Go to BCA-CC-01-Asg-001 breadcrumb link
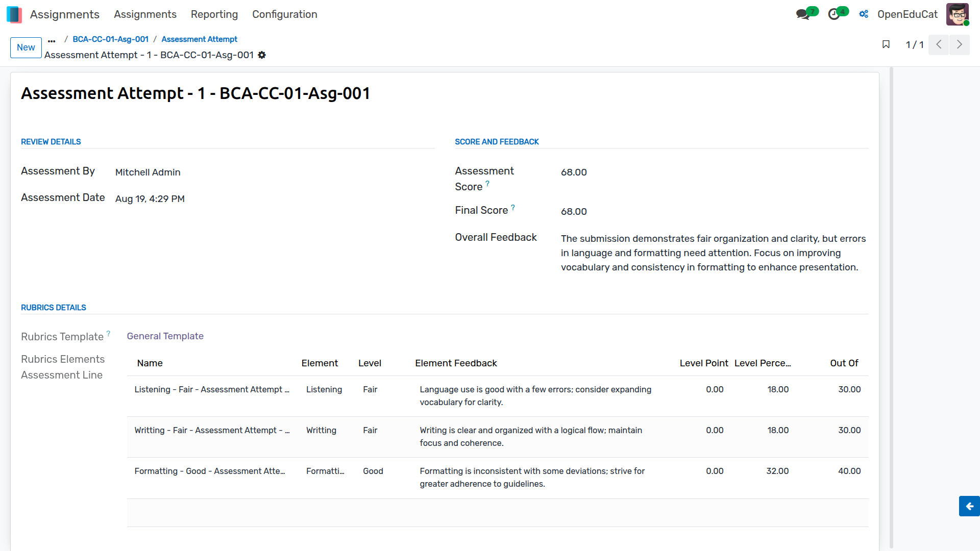 tap(111, 39)
